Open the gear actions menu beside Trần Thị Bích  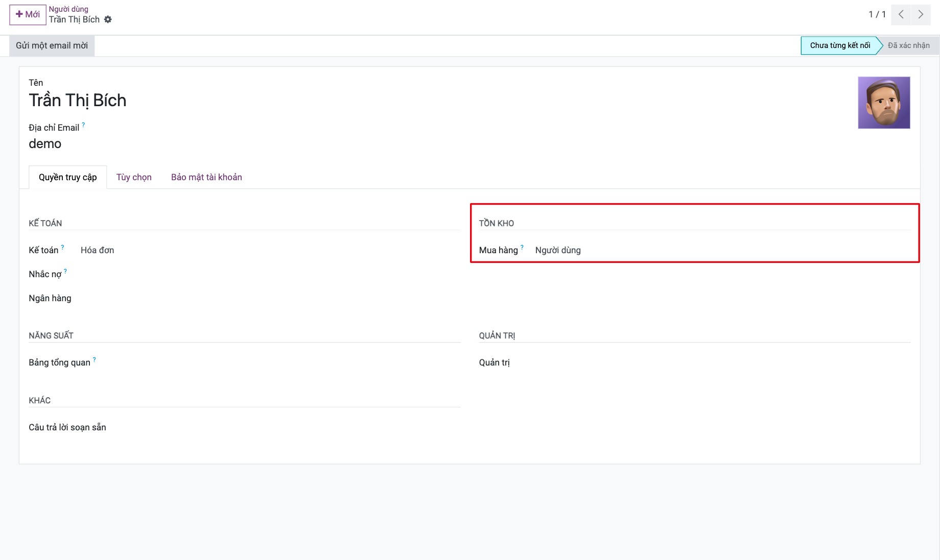tap(108, 19)
